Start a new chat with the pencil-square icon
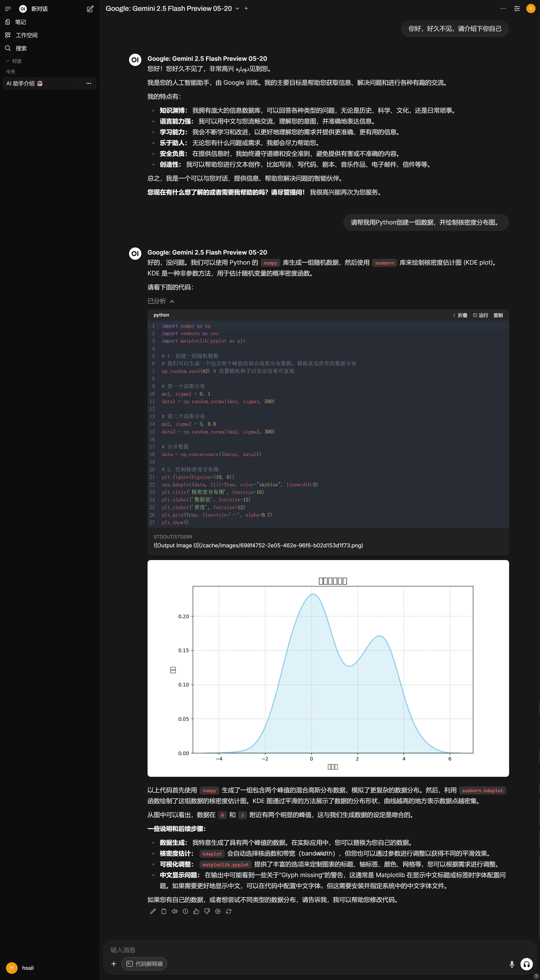The height and width of the screenshot is (980, 540). coord(90,9)
